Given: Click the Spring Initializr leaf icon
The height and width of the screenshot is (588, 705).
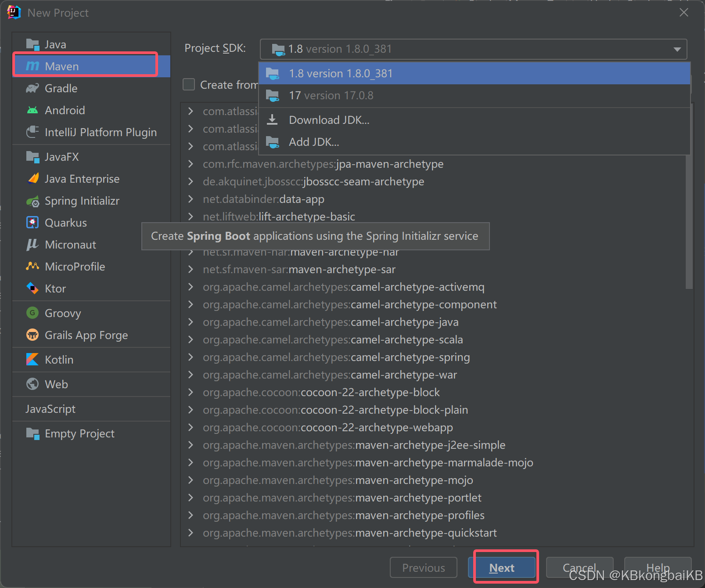Looking at the screenshot, I should [33, 201].
